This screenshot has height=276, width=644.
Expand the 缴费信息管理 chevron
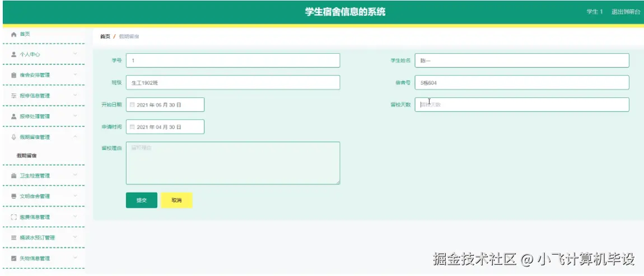tap(75, 217)
